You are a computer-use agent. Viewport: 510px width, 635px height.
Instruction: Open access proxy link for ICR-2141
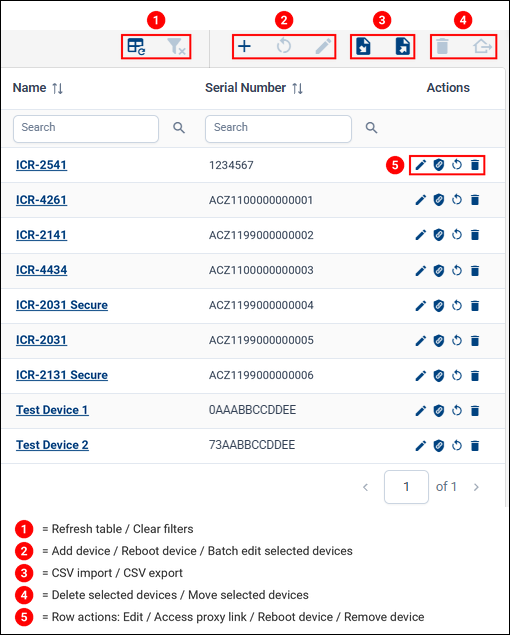tap(439, 235)
